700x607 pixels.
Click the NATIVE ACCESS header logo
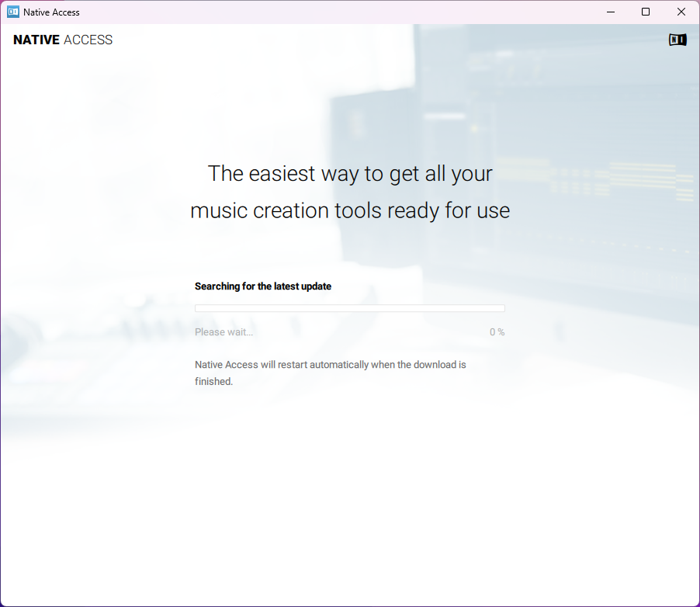pos(63,40)
